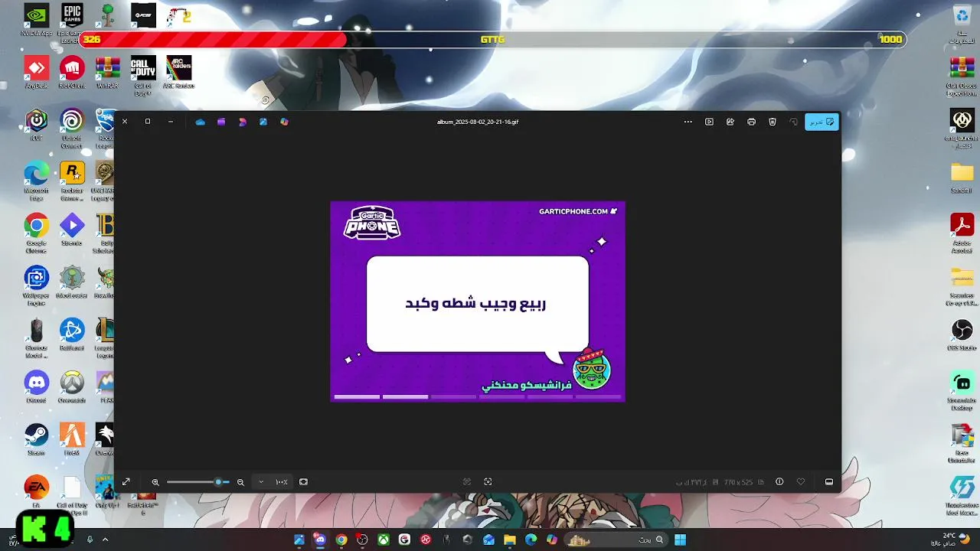Open Stremio desktop shortcut
The height and width of the screenshot is (551, 980).
point(72,230)
